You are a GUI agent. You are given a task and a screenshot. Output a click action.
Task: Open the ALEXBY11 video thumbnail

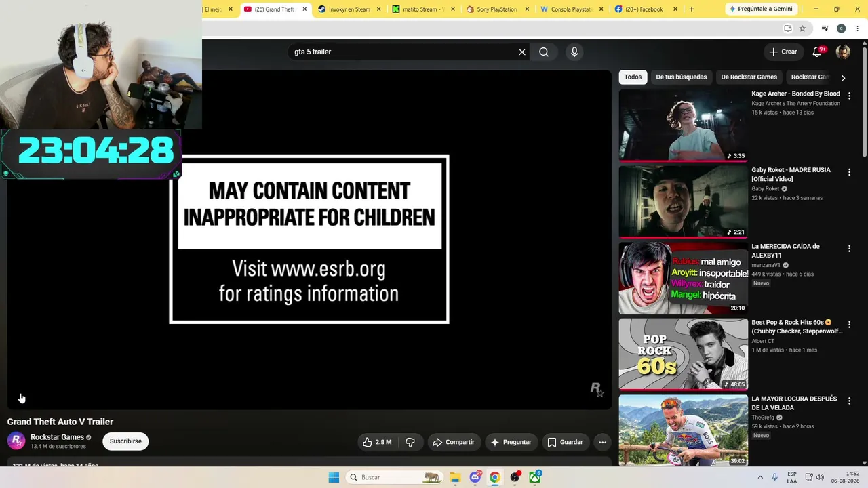[684, 278]
